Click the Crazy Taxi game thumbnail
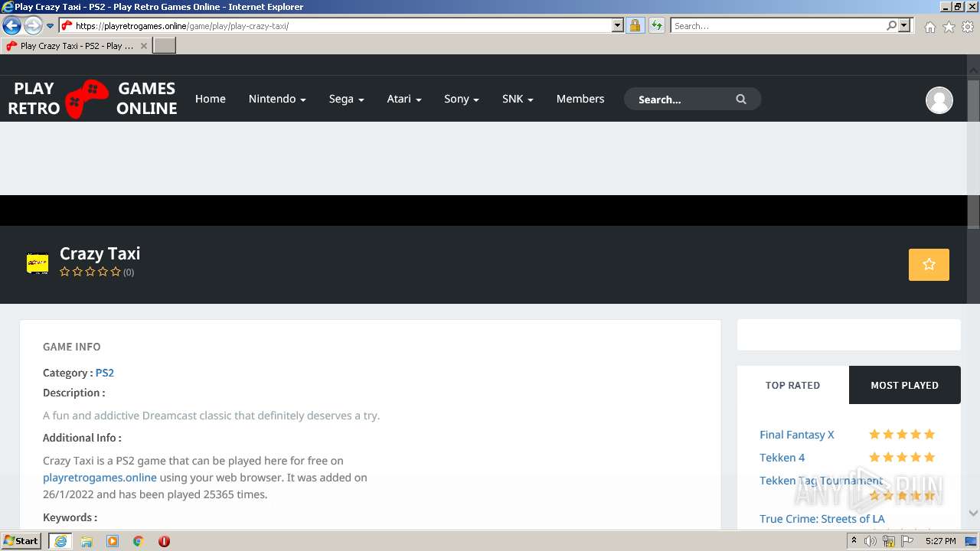Viewport: 980px width, 551px height. coord(38,264)
